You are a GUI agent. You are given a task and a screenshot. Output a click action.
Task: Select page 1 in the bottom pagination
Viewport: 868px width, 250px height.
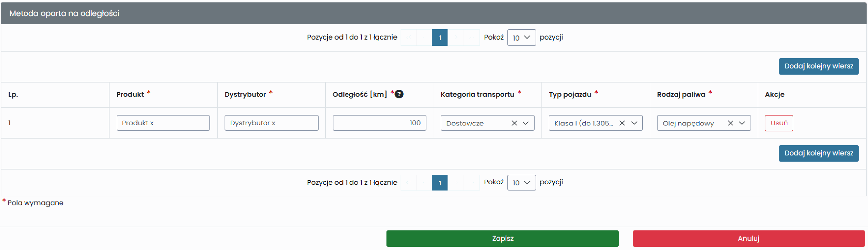pyautogui.click(x=440, y=183)
